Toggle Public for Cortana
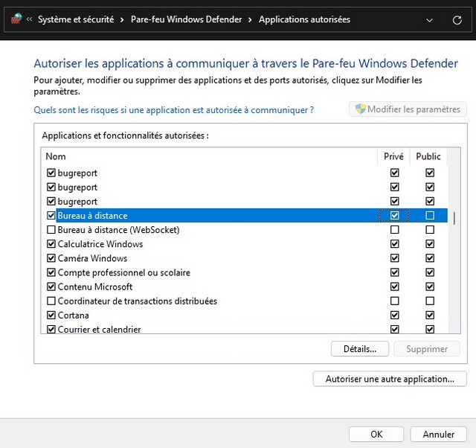 (430, 316)
